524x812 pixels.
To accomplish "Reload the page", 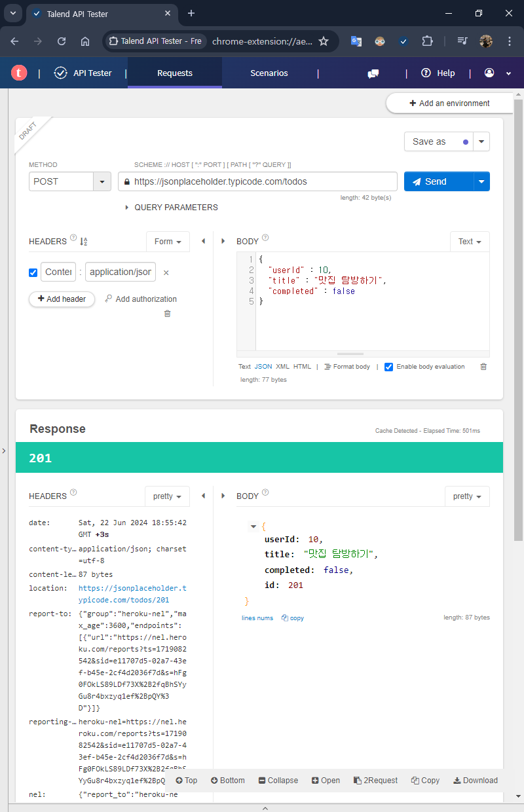I will [62, 41].
